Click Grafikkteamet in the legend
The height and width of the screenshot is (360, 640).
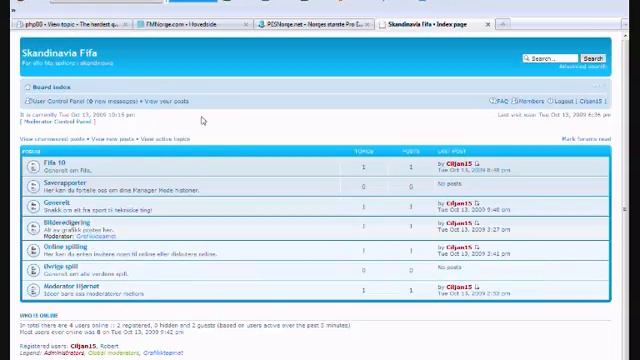163,353
